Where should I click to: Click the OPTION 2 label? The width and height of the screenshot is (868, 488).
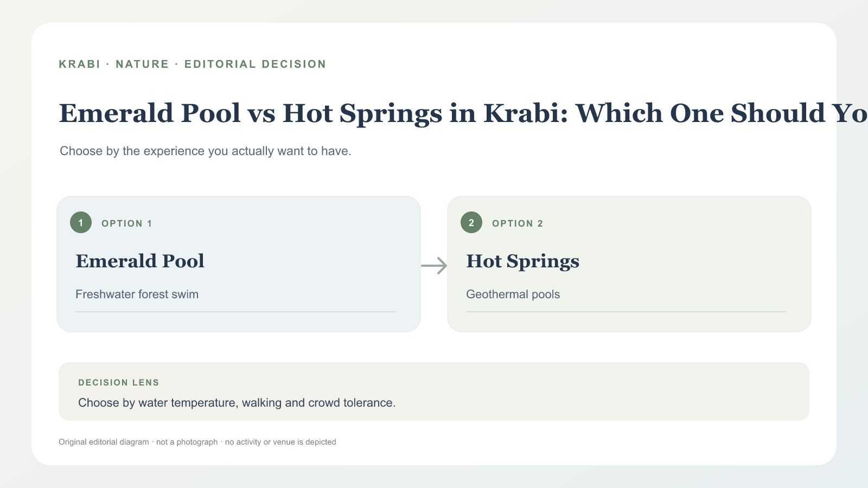(518, 223)
